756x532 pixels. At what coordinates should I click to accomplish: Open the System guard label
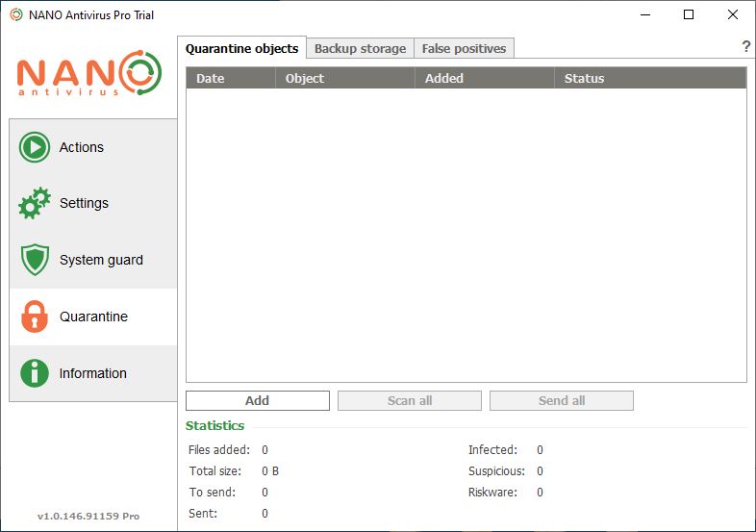click(x=101, y=260)
